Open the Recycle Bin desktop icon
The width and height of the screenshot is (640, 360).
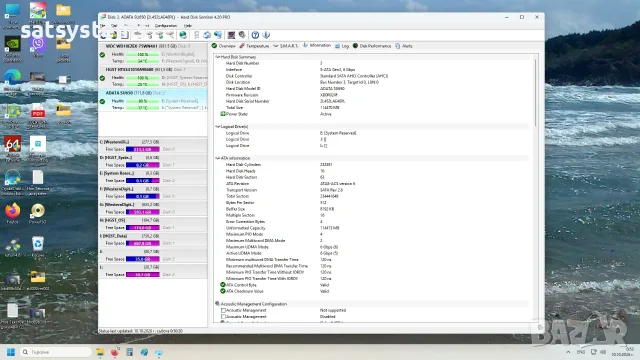pyautogui.click(x=38, y=246)
